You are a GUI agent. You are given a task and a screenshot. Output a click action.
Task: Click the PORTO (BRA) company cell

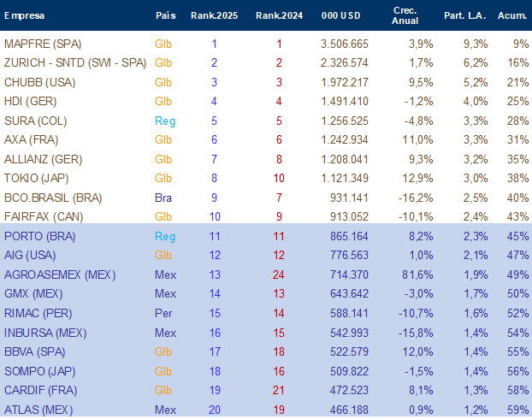click(x=39, y=237)
